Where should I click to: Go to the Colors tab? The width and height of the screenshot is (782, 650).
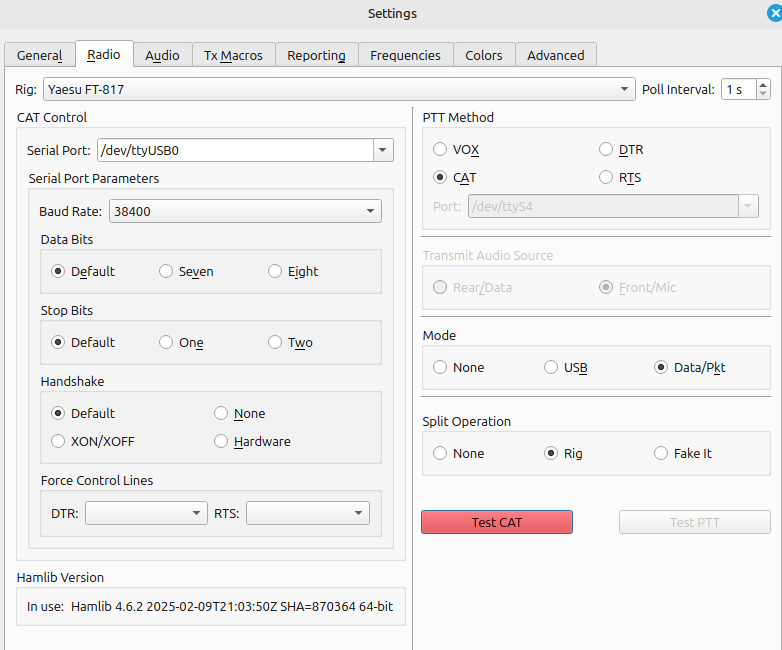pyautogui.click(x=483, y=55)
